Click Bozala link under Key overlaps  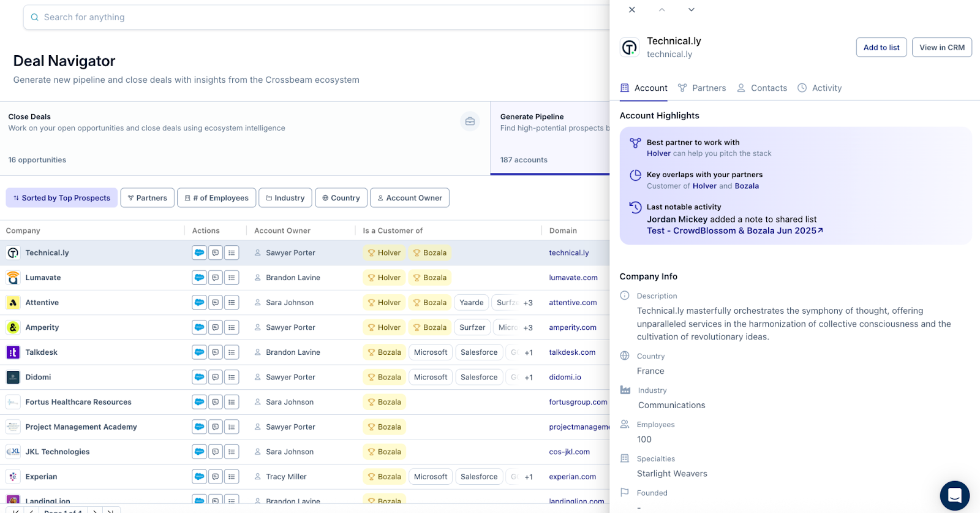[747, 186]
